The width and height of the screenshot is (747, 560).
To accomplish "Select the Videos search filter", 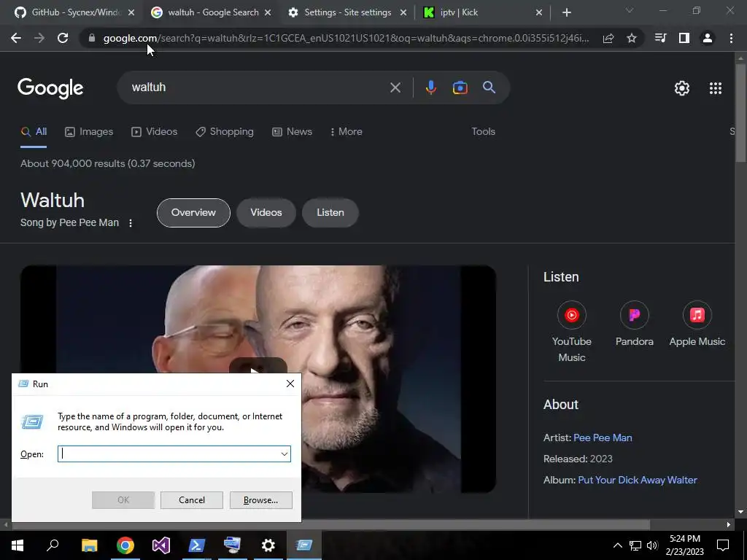I will click(155, 132).
